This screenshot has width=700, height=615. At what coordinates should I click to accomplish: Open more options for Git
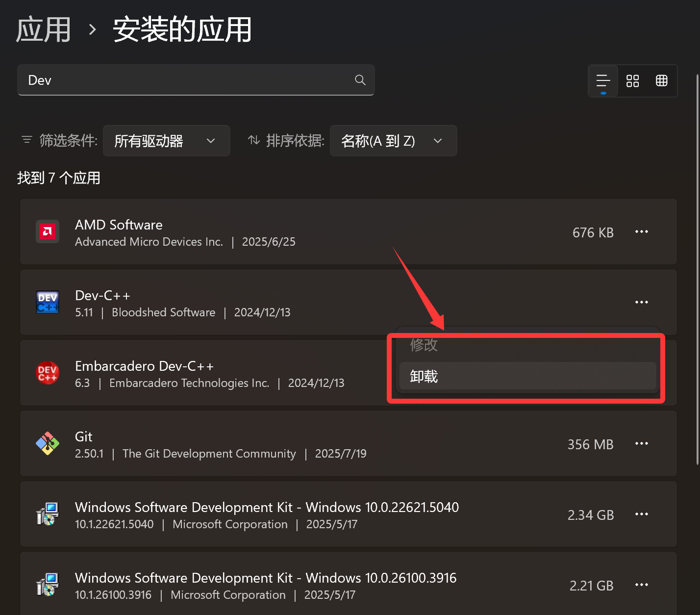click(642, 443)
